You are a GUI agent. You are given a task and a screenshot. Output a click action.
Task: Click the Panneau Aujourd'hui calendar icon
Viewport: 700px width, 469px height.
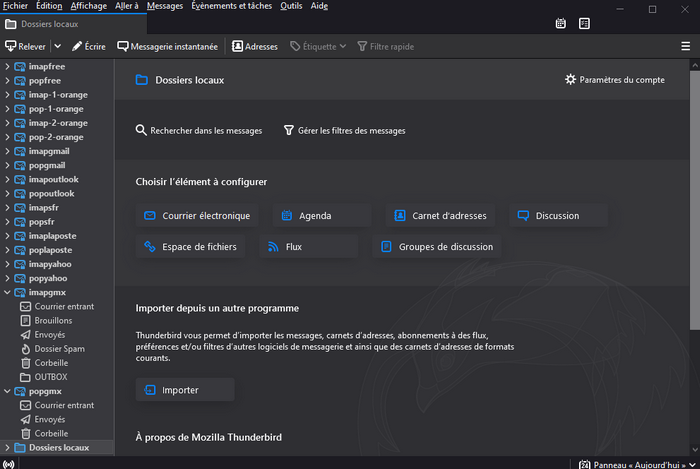point(584,465)
